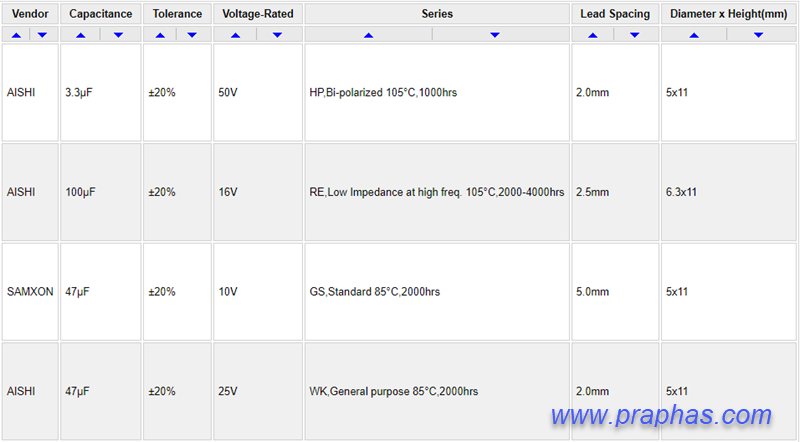This screenshot has height=442, width=800.
Task: Click the Series column header
Action: (437, 14)
